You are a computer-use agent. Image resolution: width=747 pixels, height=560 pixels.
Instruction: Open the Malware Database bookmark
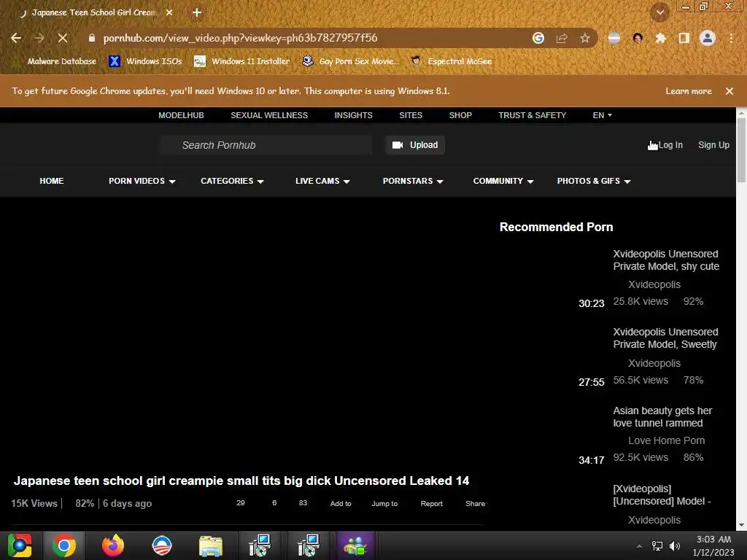(x=55, y=61)
